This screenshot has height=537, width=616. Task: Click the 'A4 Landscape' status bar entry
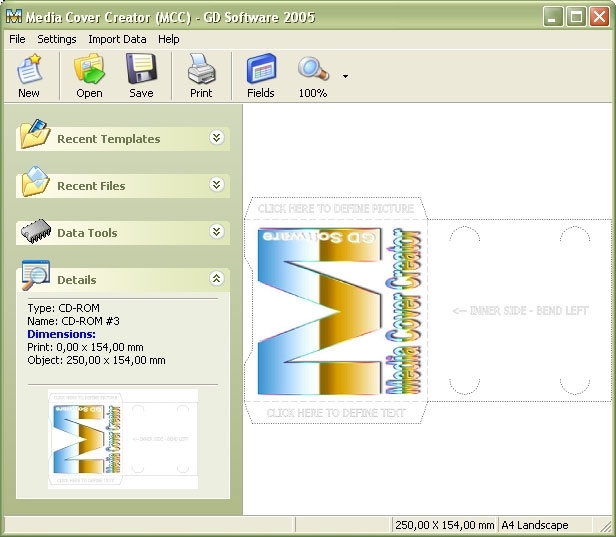click(x=535, y=525)
